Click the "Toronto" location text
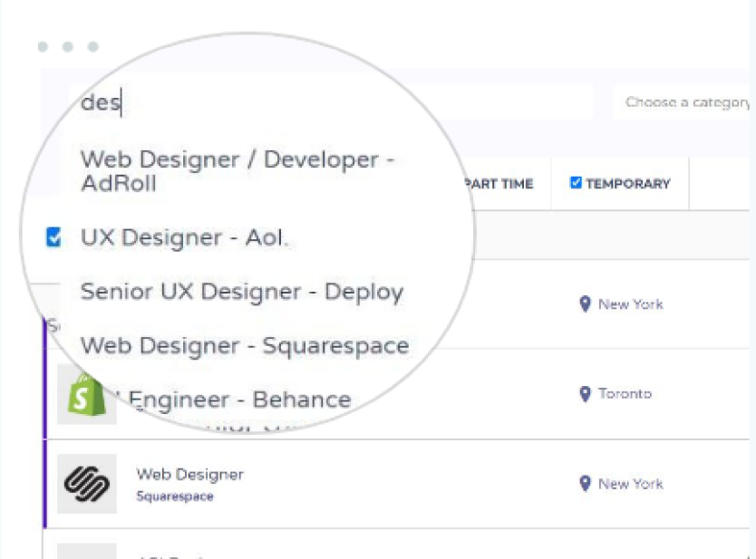 [625, 394]
